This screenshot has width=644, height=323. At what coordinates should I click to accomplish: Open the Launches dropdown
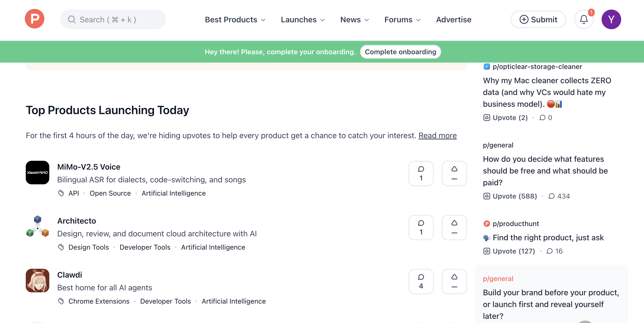tap(303, 20)
